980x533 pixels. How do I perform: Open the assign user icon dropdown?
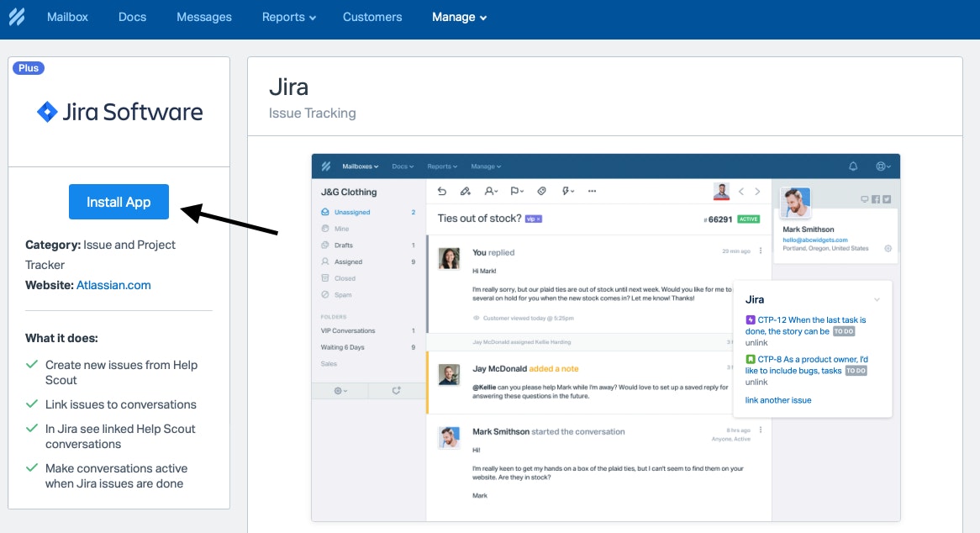(491, 191)
